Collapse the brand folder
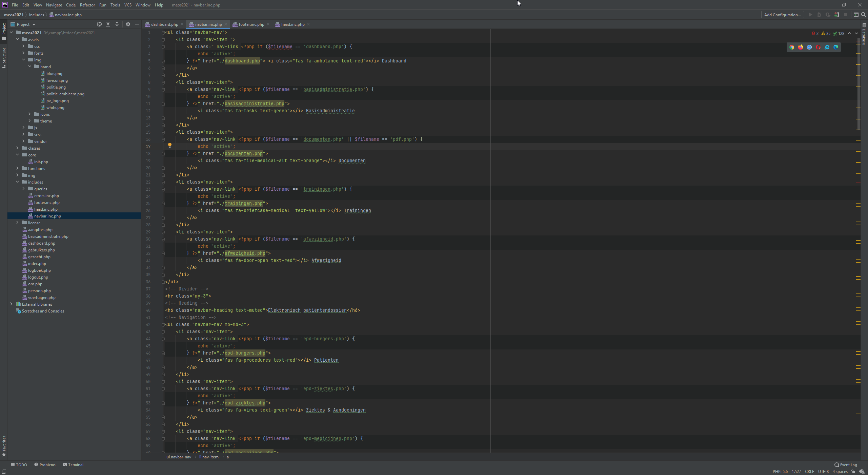This screenshot has height=475, width=868. 30,66
